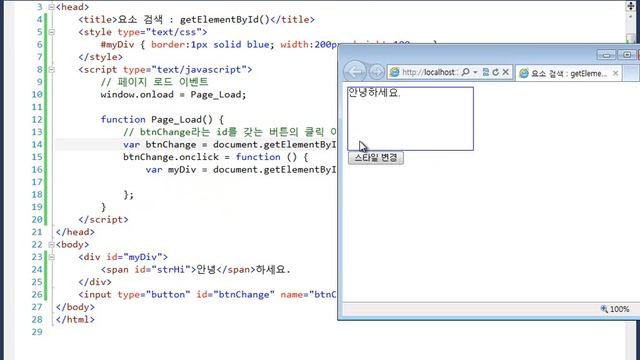Click the IE favicon on the browser tab
The image size is (640, 360).
524,73
